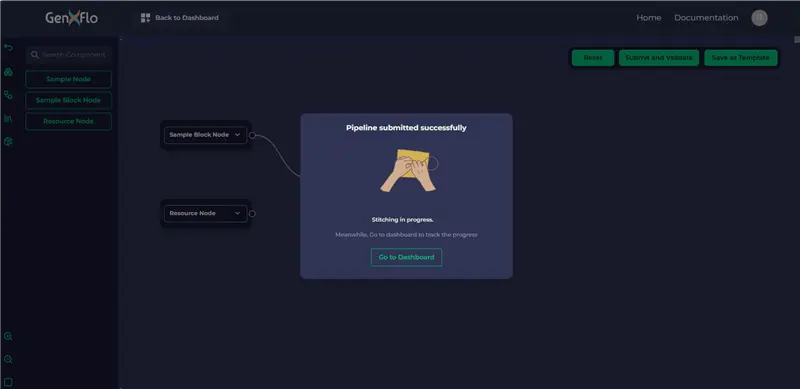Click the GenXFlo logo
Image resolution: width=800 pixels, height=389 pixels.
[x=71, y=18]
